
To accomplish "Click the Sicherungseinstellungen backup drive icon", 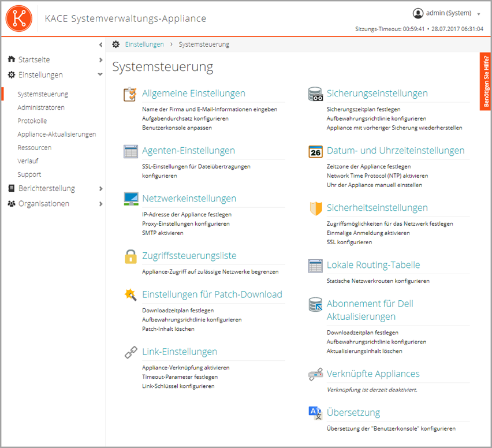I will [x=315, y=94].
